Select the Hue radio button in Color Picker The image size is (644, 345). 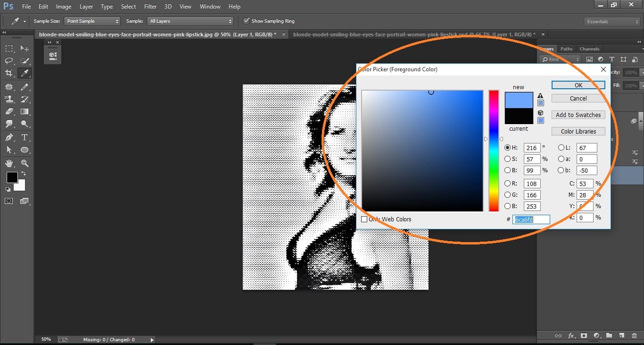click(x=508, y=147)
